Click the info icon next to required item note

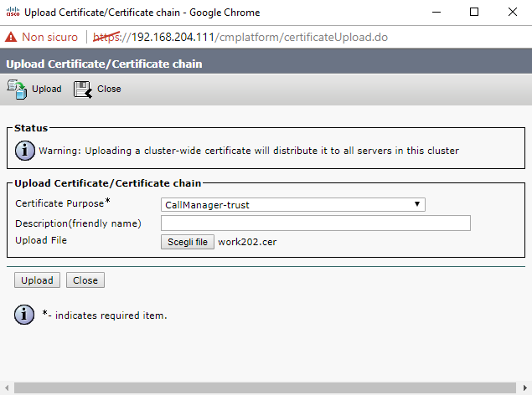(24, 315)
